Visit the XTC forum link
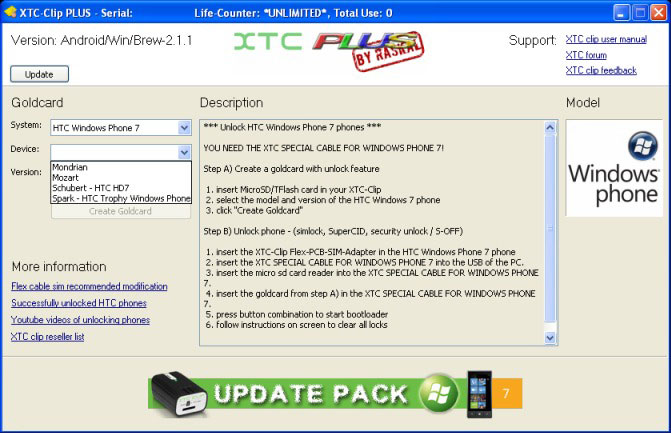Viewport: 671px width, 433px height. (586, 55)
